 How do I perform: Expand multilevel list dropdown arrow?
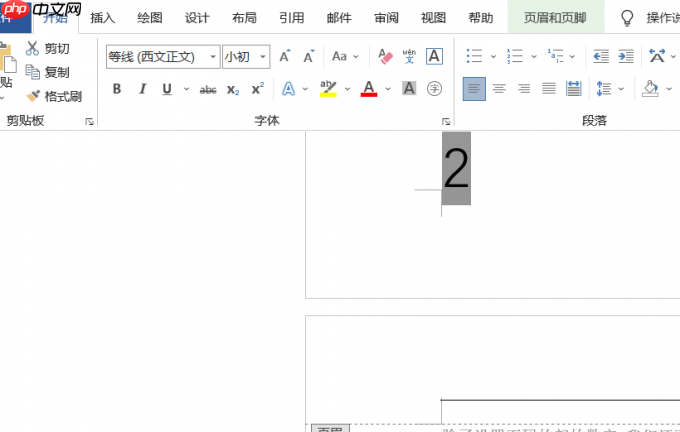(x=572, y=56)
